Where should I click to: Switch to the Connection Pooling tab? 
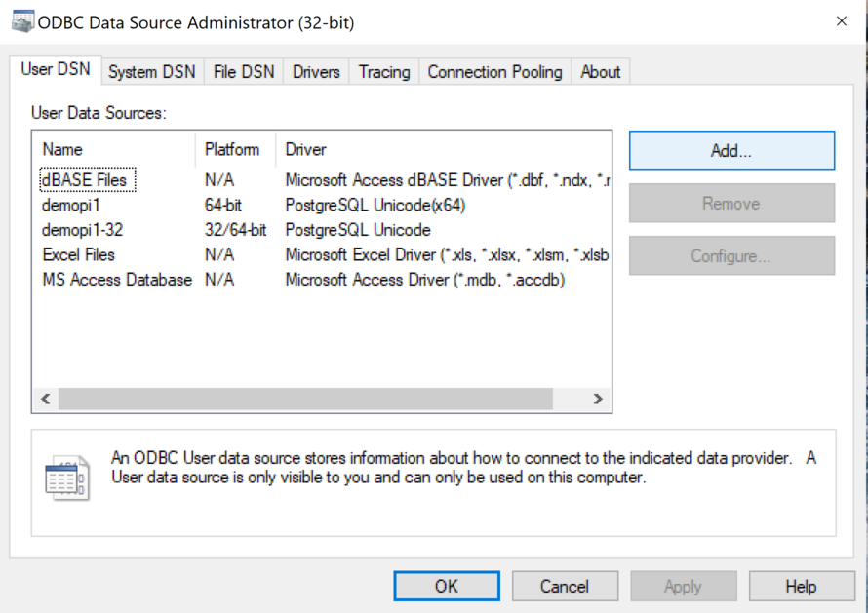click(x=493, y=71)
